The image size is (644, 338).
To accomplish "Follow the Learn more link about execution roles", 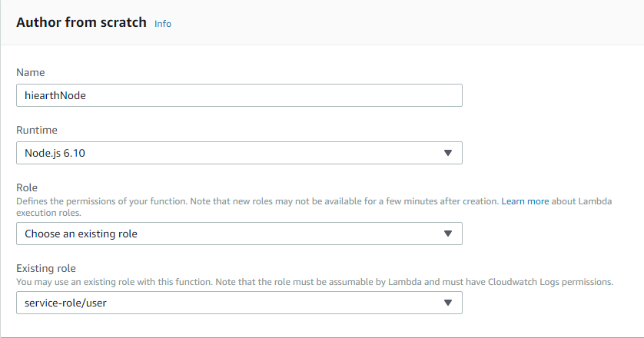I will click(525, 200).
